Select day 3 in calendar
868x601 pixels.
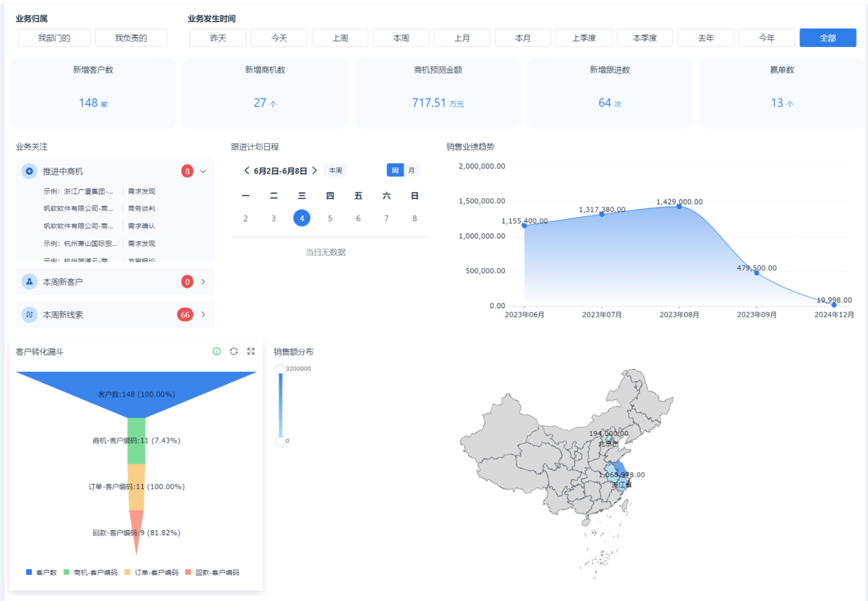(273, 218)
